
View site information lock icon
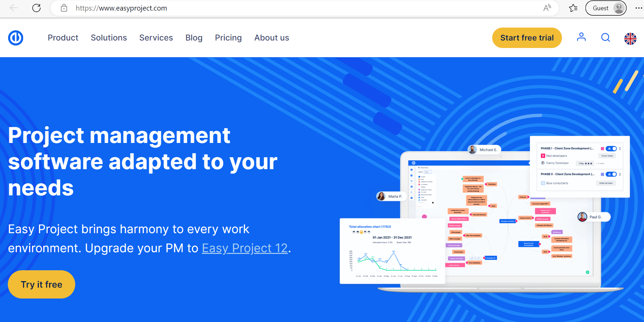pyautogui.click(x=64, y=8)
